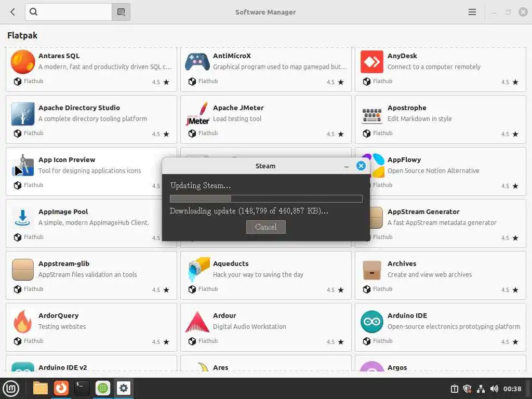Click 'Updating Steam...' status text
This screenshot has width=532, height=399.
click(x=200, y=185)
